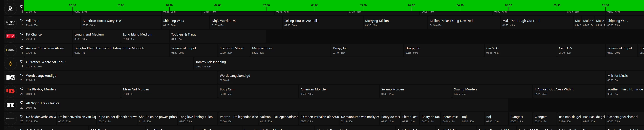Open Lang leve koning Julien
This screenshot has height=130, width=644.
(197, 119)
